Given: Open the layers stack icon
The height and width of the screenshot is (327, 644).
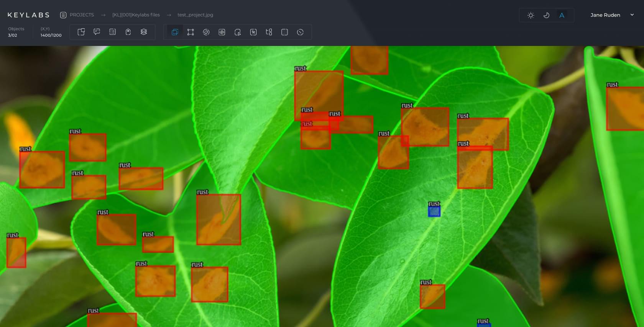Looking at the screenshot, I should [144, 32].
